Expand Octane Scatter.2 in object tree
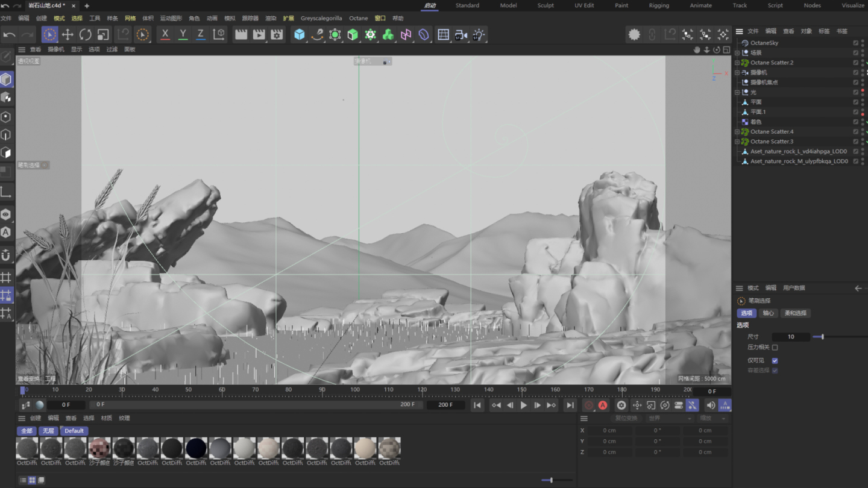The image size is (868, 488). 737,63
